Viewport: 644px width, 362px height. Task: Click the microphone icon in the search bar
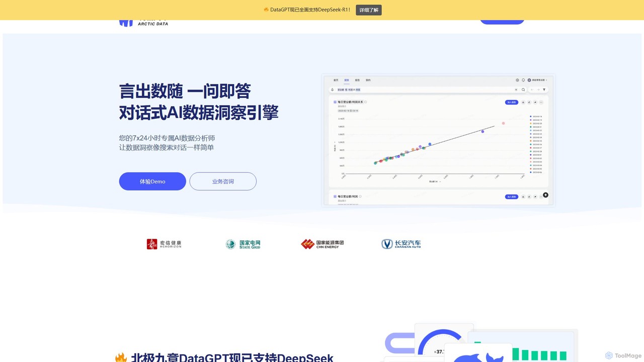point(332,89)
